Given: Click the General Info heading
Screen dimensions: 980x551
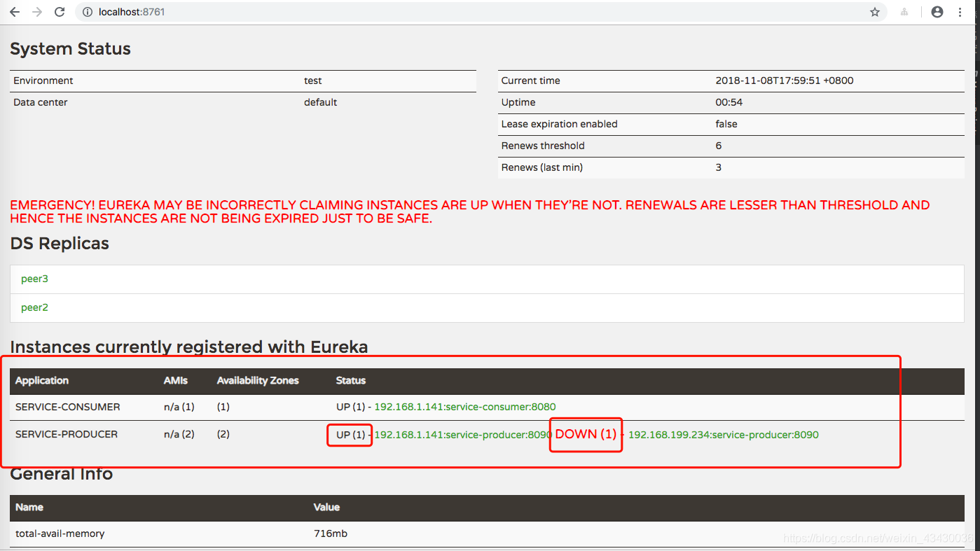Looking at the screenshot, I should tap(62, 474).
